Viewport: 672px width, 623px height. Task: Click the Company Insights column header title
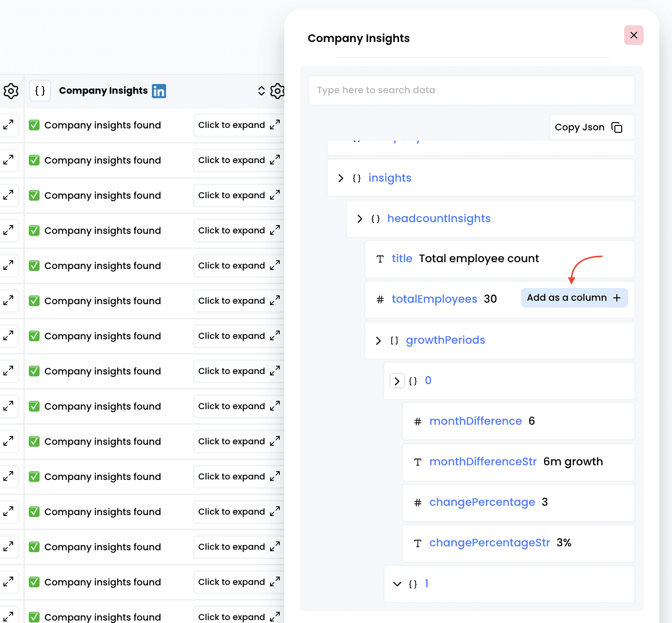(x=103, y=91)
